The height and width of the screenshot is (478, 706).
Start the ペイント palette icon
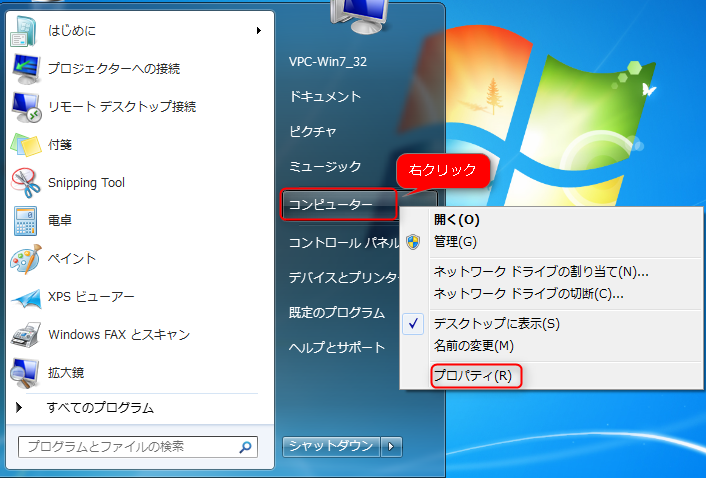click(x=26, y=259)
